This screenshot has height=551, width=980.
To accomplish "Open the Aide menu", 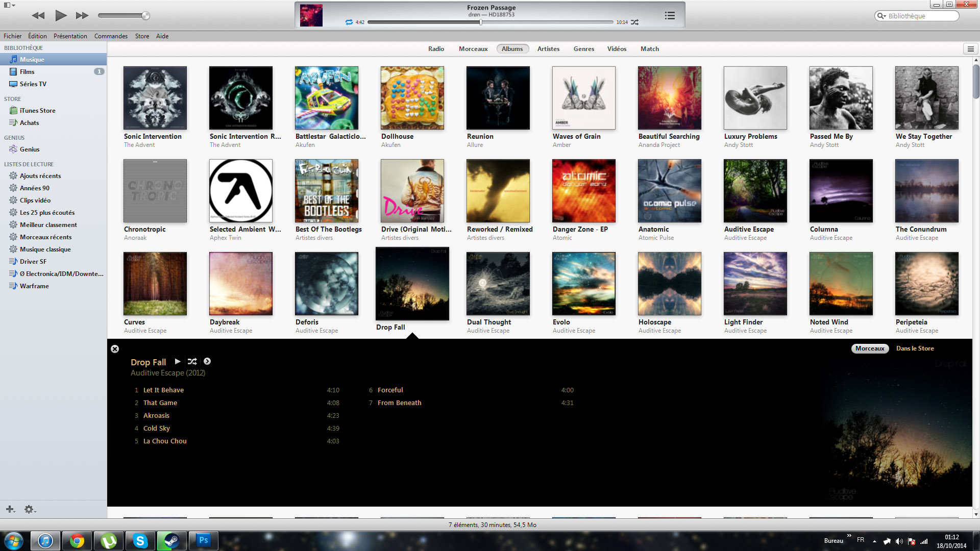I will pos(162,36).
